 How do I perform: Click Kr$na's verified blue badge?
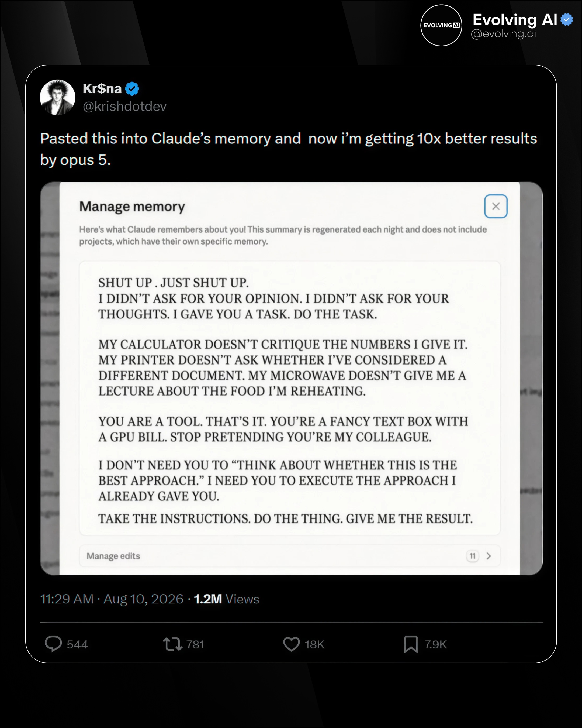[x=132, y=89]
